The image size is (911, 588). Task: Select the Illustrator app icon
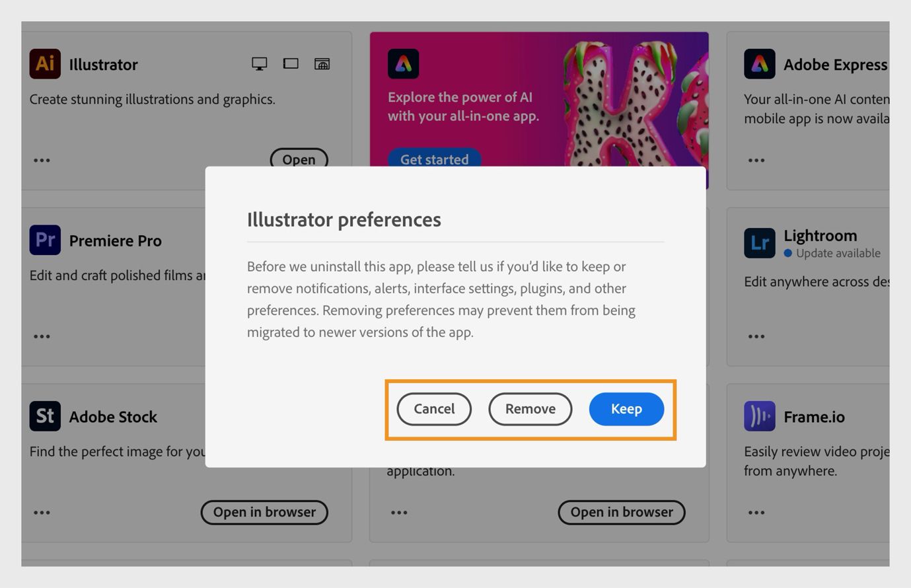pyautogui.click(x=44, y=63)
